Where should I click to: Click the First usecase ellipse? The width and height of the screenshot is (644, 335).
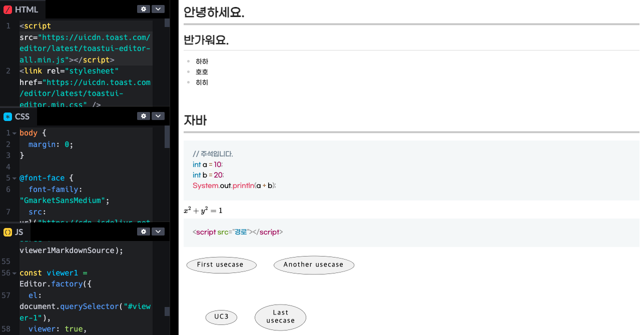[221, 265]
